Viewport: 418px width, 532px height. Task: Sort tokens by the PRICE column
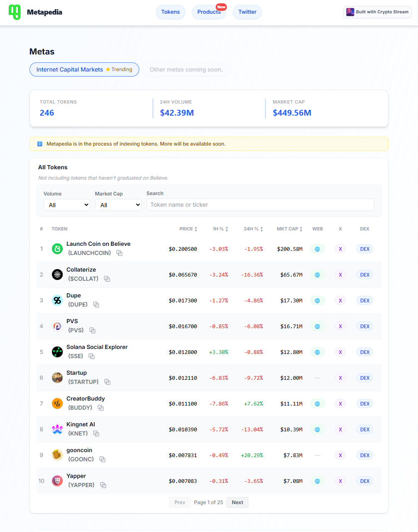tap(188, 229)
